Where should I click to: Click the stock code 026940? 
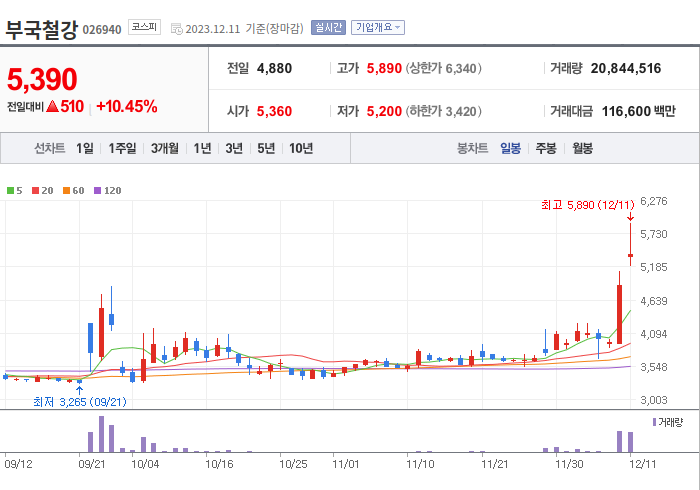click(x=102, y=30)
